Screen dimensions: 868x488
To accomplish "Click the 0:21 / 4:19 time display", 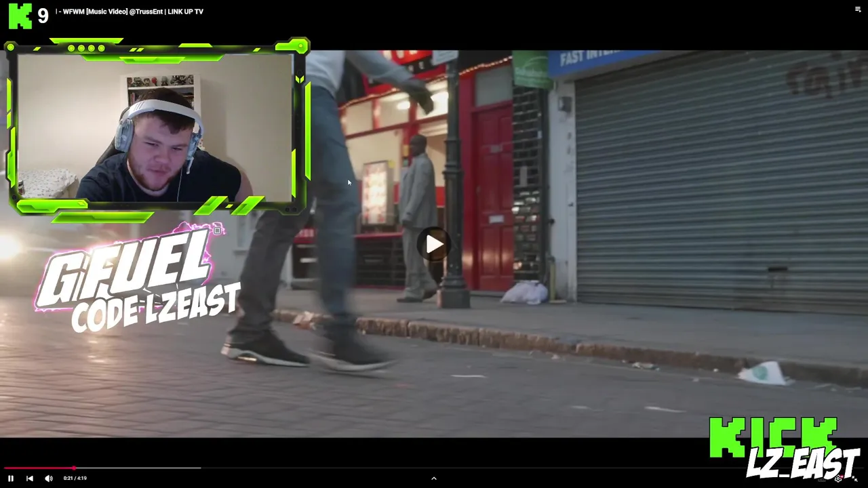I will tap(75, 479).
